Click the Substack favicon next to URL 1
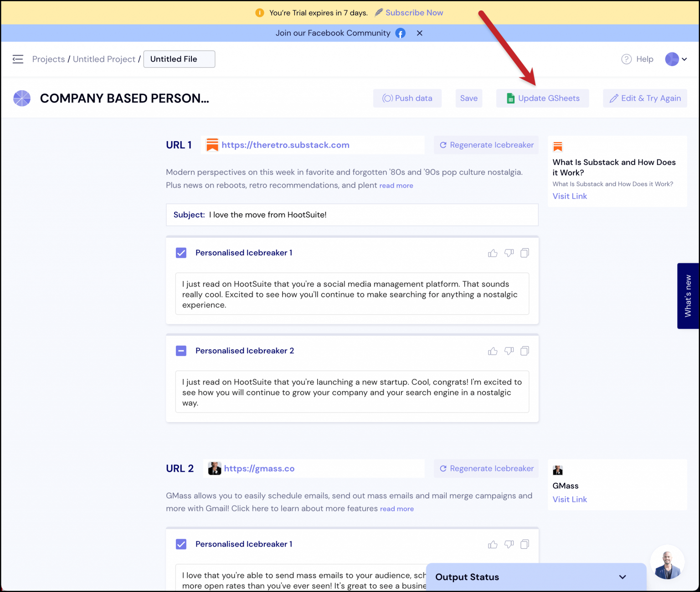The height and width of the screenshot is (592, 700). 213,145
